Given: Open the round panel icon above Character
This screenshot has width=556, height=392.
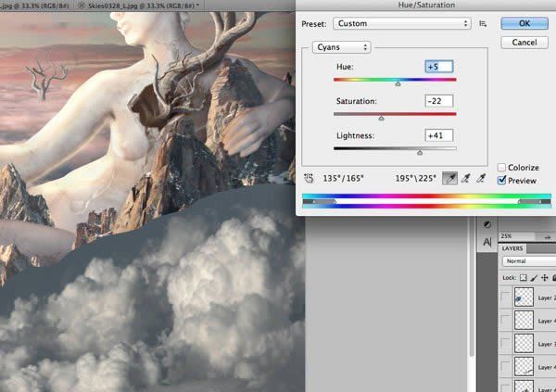Looking at the screenshot, I should 487,224.
